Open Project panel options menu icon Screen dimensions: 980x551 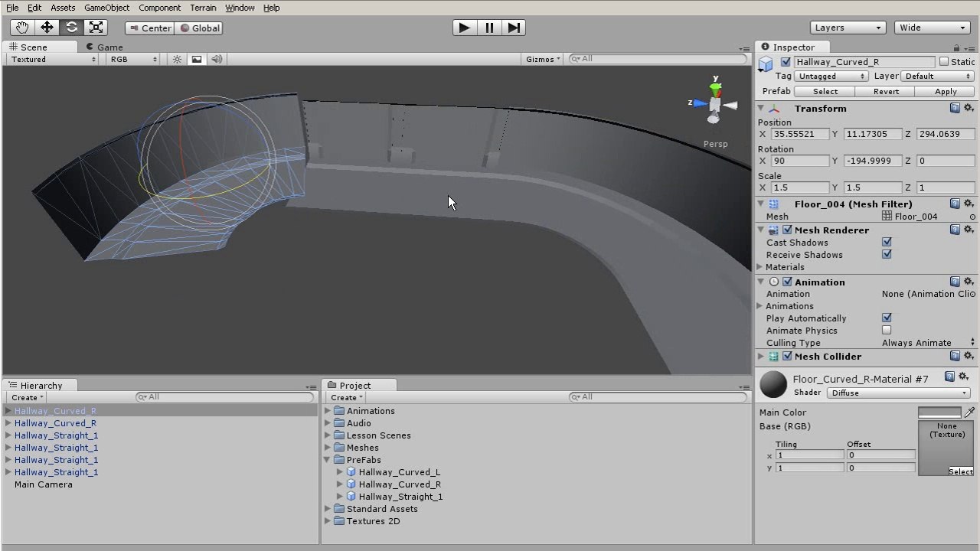tap(744, 387)
